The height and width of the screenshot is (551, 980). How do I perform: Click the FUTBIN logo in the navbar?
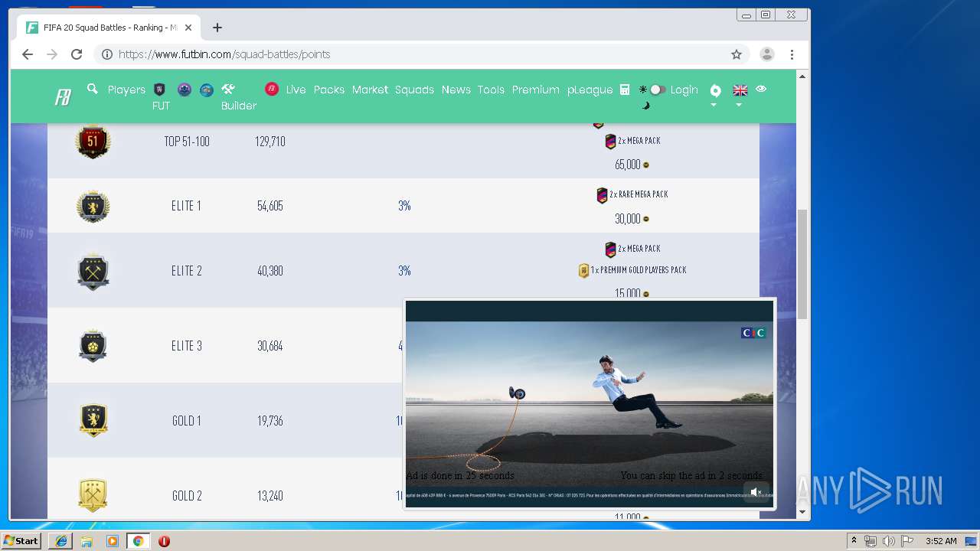tap(63, 97)
